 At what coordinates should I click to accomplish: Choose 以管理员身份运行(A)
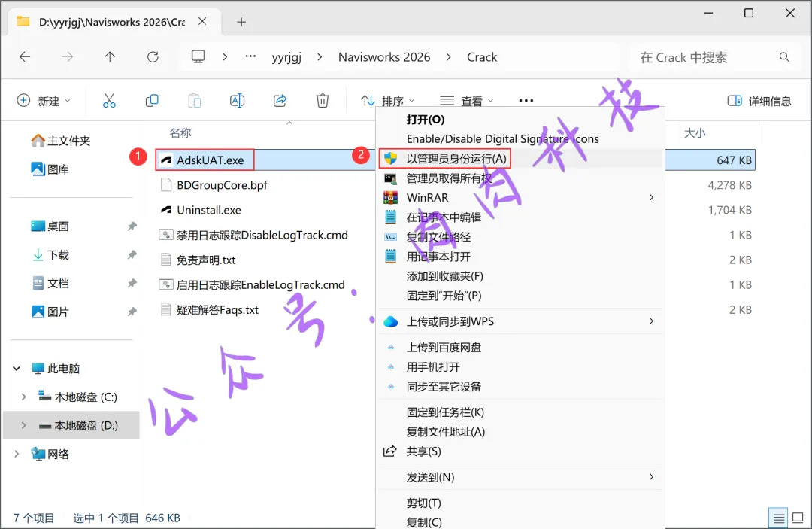click(x=520, y=159)
